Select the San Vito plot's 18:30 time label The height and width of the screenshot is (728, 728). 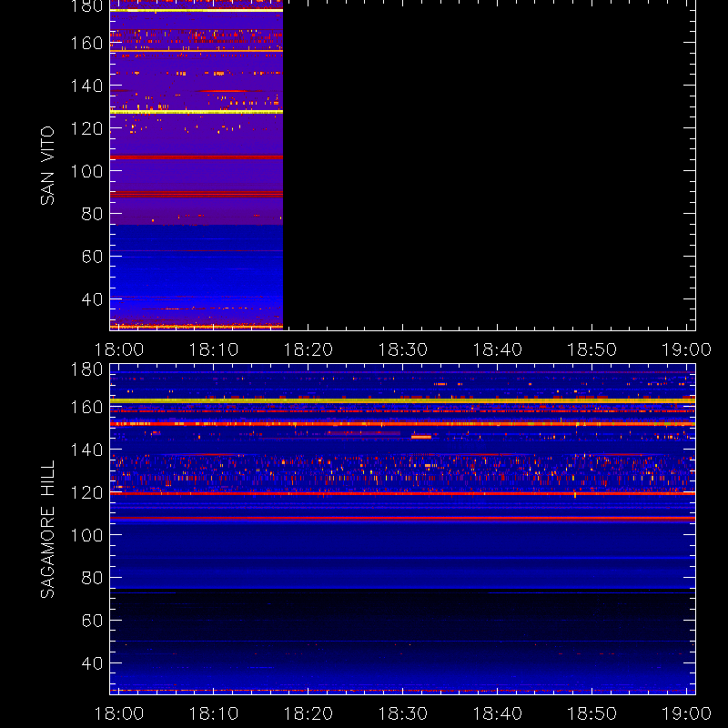[x=402, y=349]
